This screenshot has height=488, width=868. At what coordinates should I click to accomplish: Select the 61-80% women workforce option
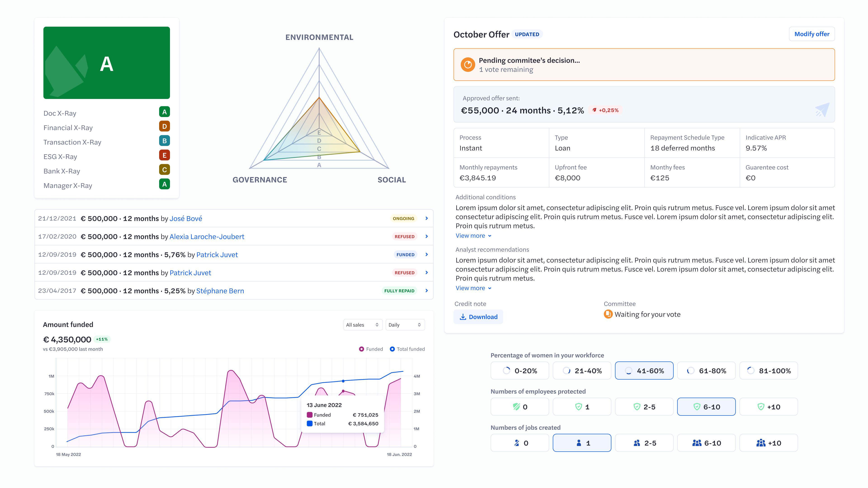click(706, 371)
